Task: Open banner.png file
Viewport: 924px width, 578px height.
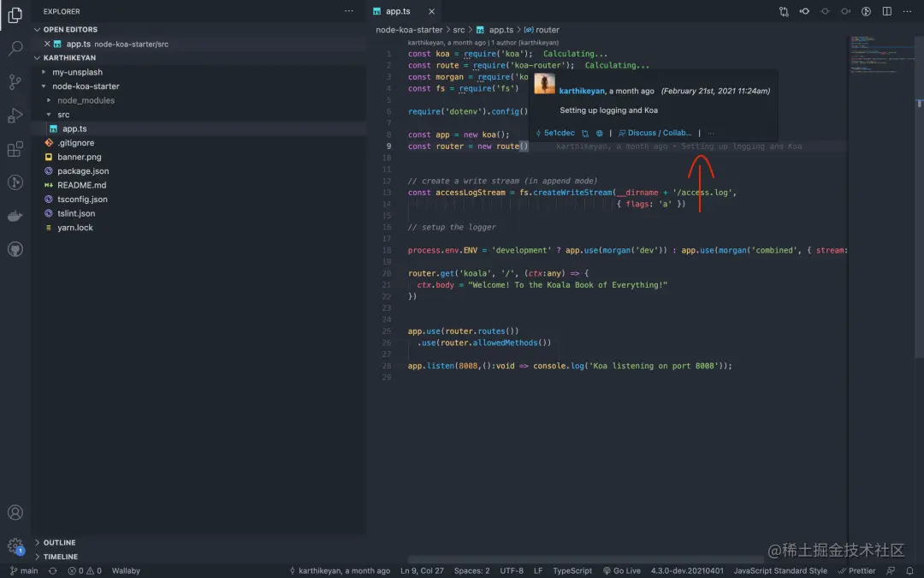Action: point(79,157)
